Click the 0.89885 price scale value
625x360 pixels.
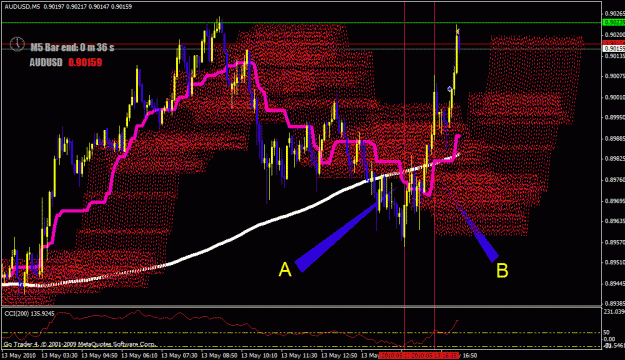point(614,138)
